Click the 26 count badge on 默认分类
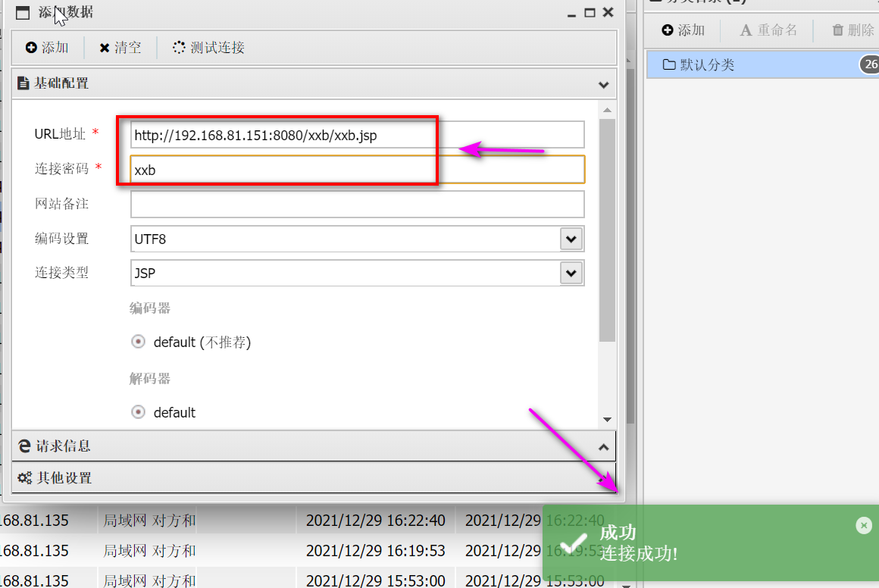The height and width of the screenshot is (588, 879). 869,64
